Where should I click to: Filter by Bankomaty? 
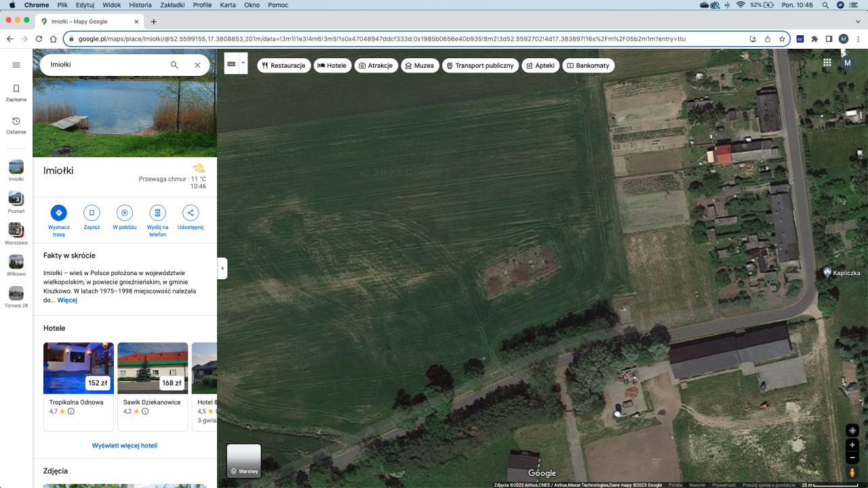589,66
